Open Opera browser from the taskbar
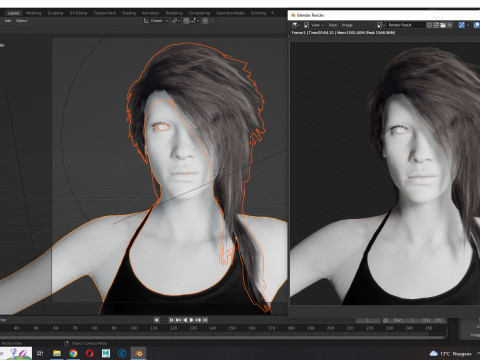 click(x=90, y=353)
